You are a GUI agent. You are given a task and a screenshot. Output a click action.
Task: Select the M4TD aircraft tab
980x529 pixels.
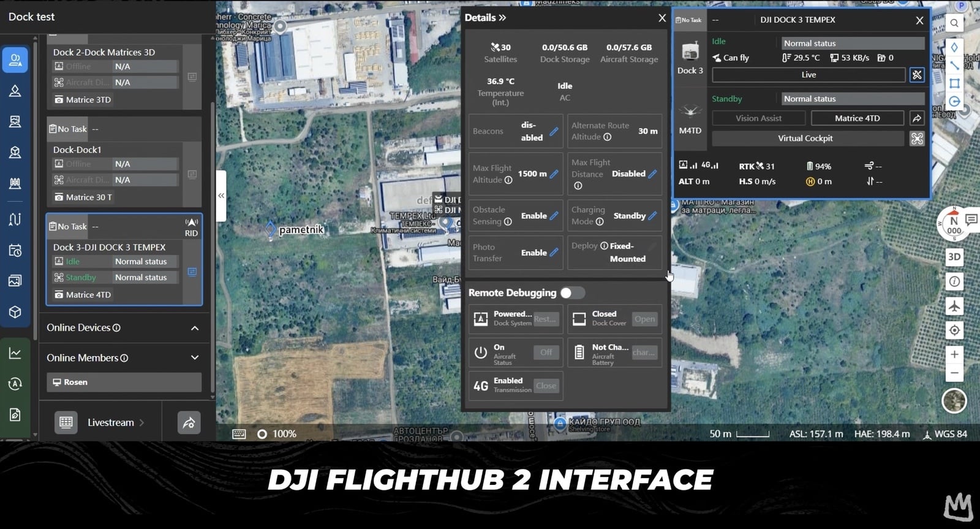click(690, 118)
